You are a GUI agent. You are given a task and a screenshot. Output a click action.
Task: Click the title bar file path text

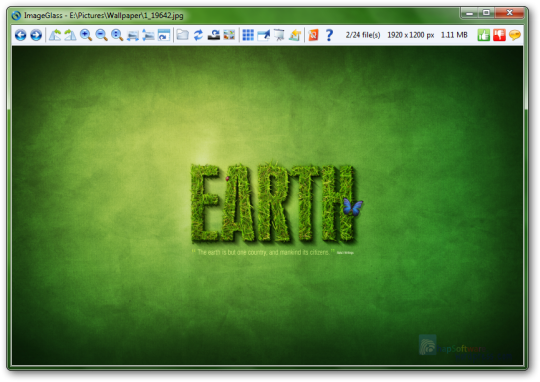pos(126,16)
